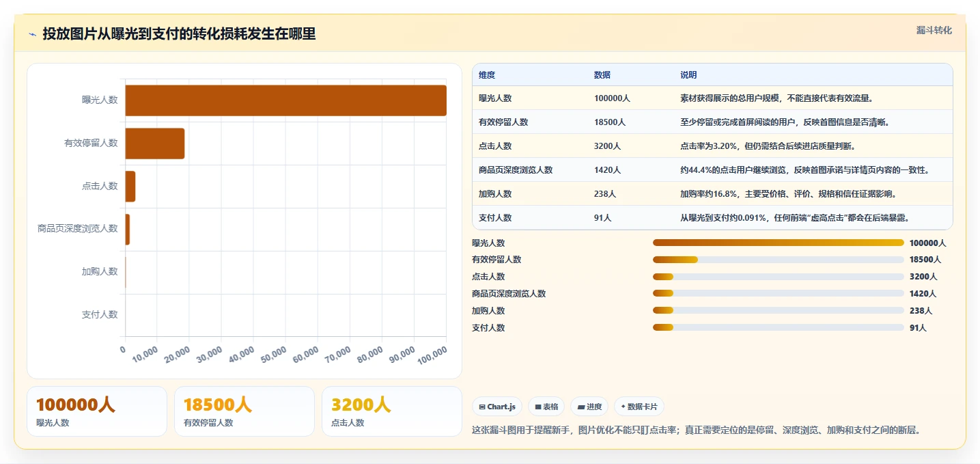Screen dimensions: 980x464
Task: Click the 1420人 value in the table
Action: click(608, 170)
